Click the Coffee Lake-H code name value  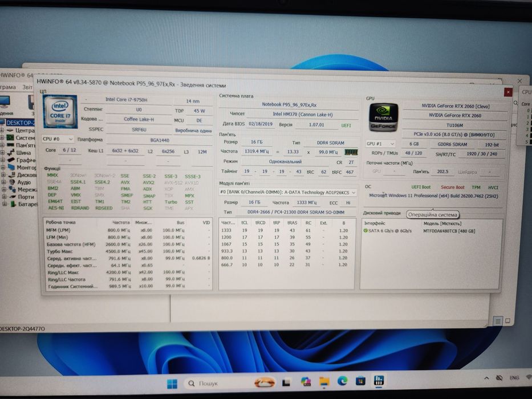[x=139, y=119]
